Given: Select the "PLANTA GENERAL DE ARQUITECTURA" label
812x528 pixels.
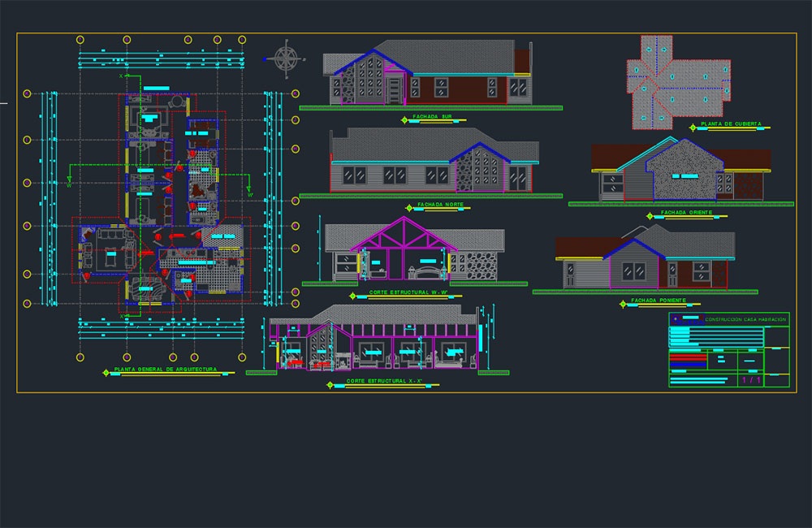Looking at the screenshot, I should pyautogui.click(x=165, y=370).
